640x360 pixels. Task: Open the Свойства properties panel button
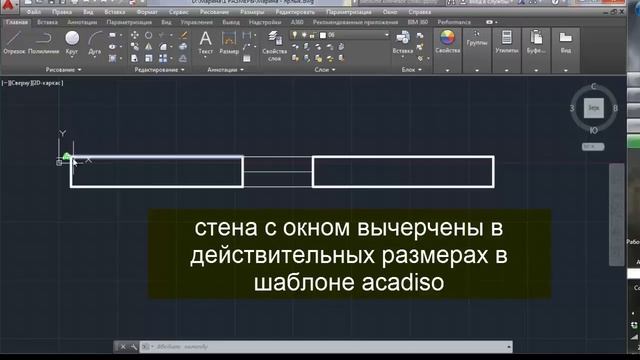coord(447,42)
